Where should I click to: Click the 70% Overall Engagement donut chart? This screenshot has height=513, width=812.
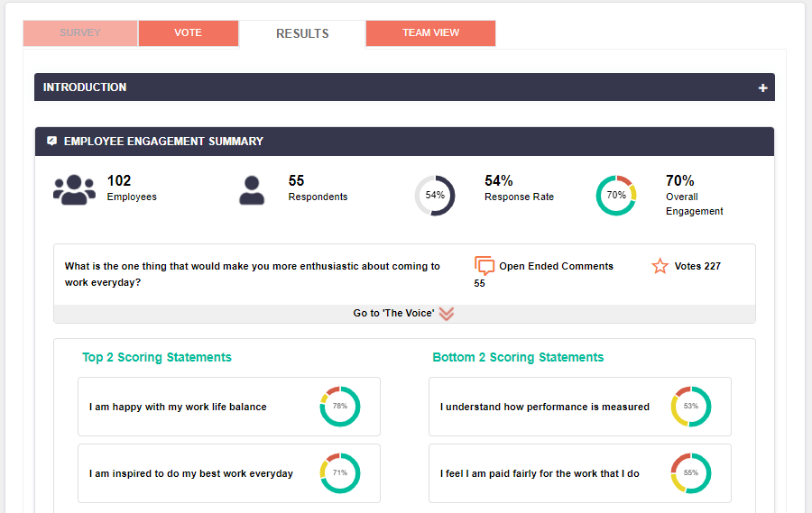(616, 196)
